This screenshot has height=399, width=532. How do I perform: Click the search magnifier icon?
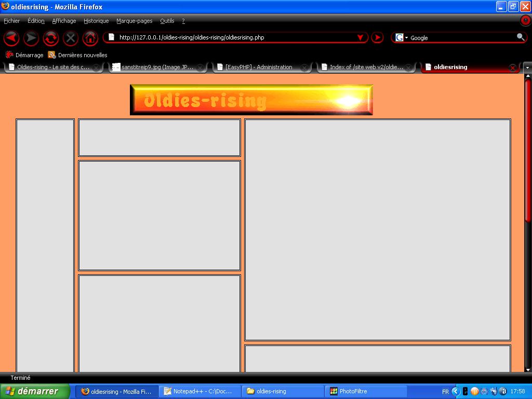pos(520,37)
